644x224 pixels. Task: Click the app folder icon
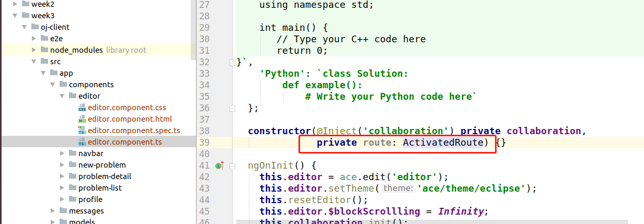point(53,73)
